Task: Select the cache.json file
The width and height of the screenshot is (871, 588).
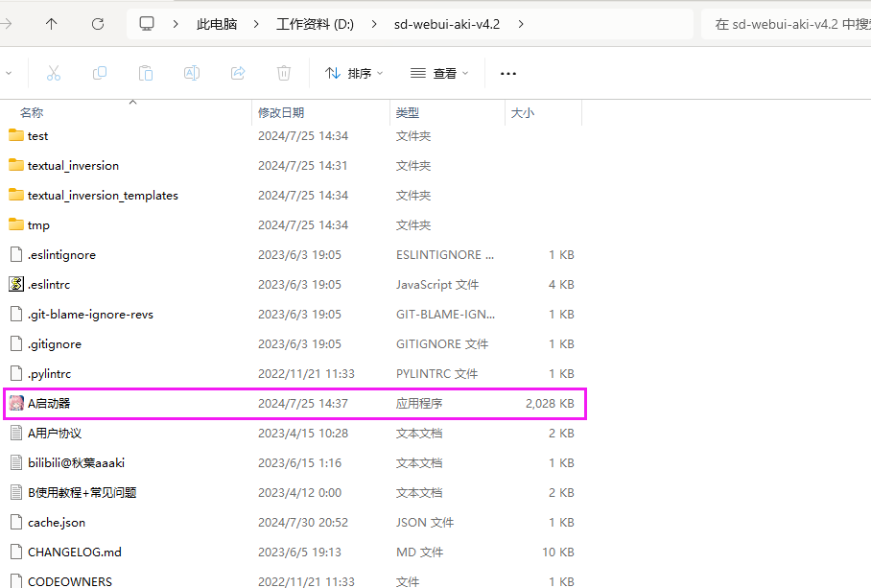Action: (x=56, y=523)
